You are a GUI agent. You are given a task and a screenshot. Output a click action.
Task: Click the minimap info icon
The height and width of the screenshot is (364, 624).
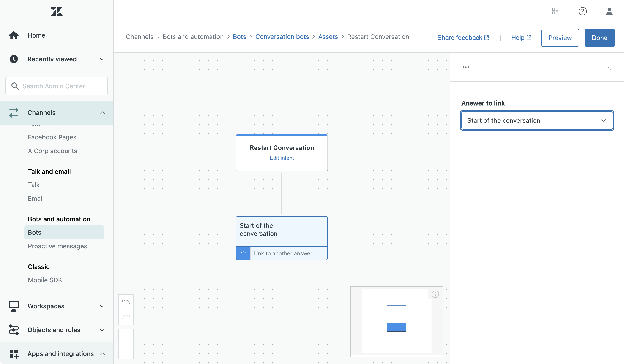point(435,294)
